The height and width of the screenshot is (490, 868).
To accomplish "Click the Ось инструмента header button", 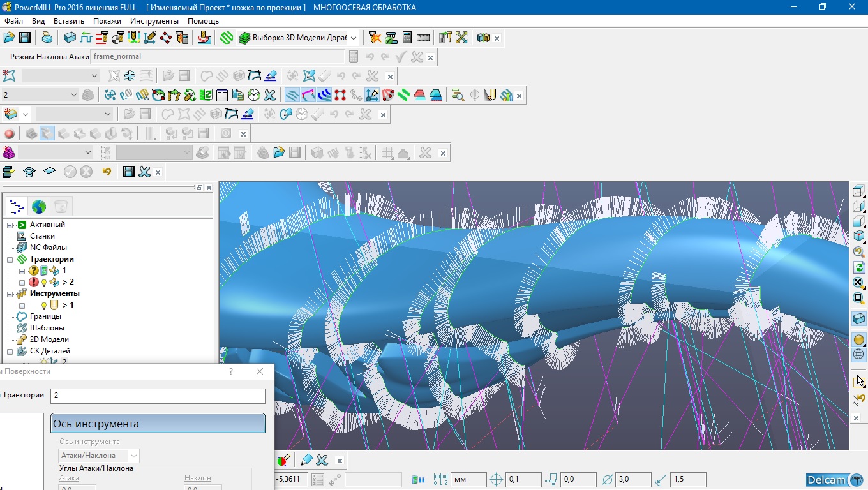I will pos(158,424).
